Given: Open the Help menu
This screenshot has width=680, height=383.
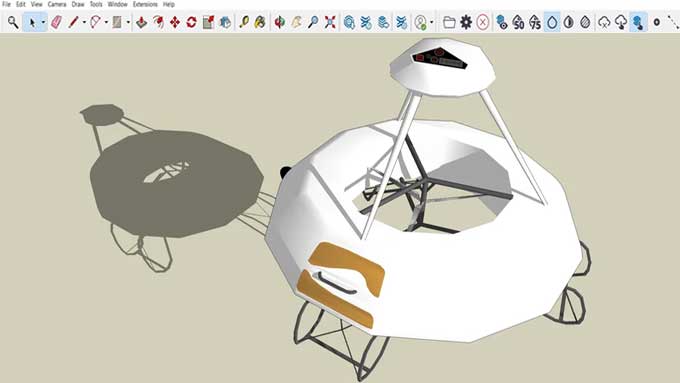Looking at the screenshot, I should point(168,4).
